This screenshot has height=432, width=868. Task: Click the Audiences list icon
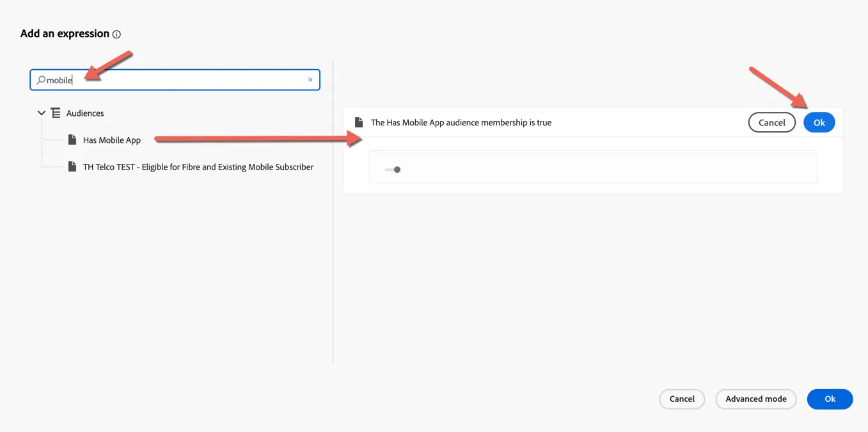click(56, 113)
